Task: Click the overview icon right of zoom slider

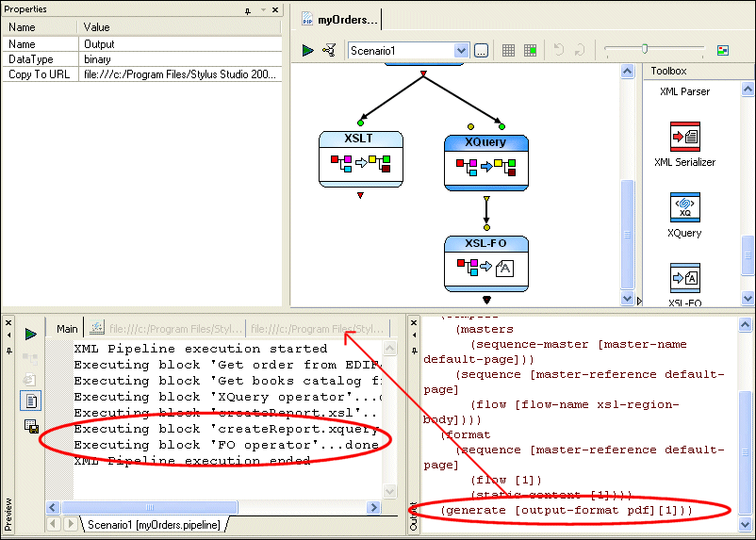Action: [x=723, y=51]
